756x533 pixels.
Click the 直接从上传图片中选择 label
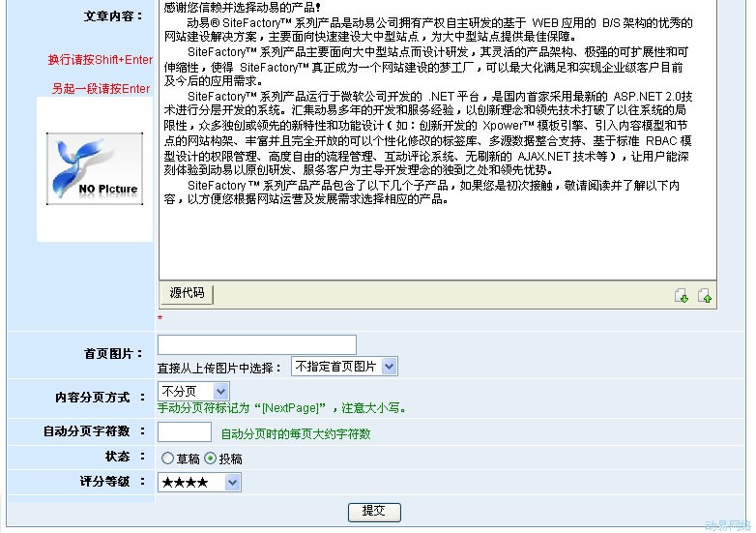pyautogui.click(x=219, y=368)
